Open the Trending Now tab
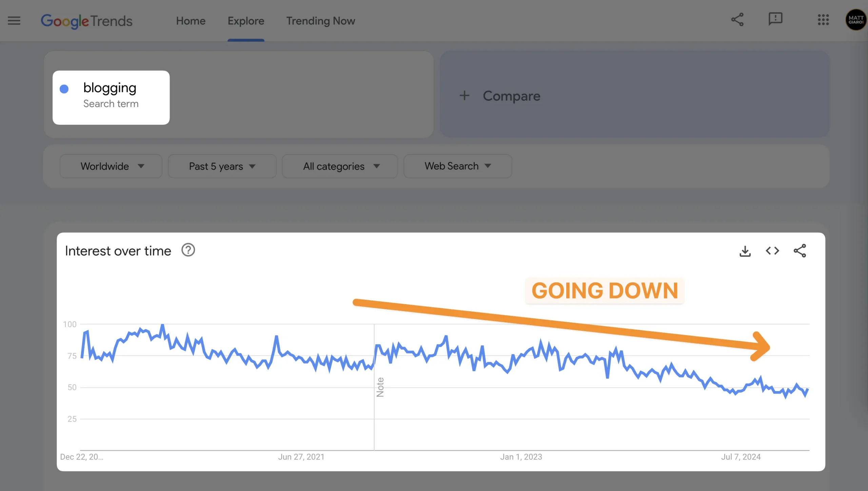868x491 pixels. click(321, 21)
